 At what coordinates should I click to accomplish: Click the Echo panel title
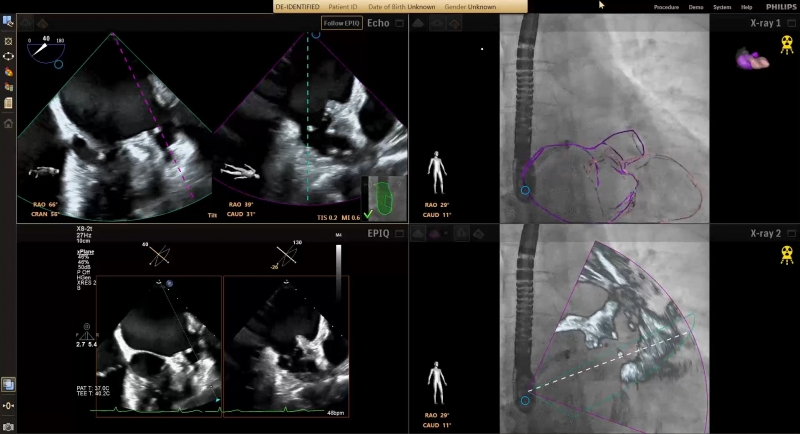pos(378,23)
